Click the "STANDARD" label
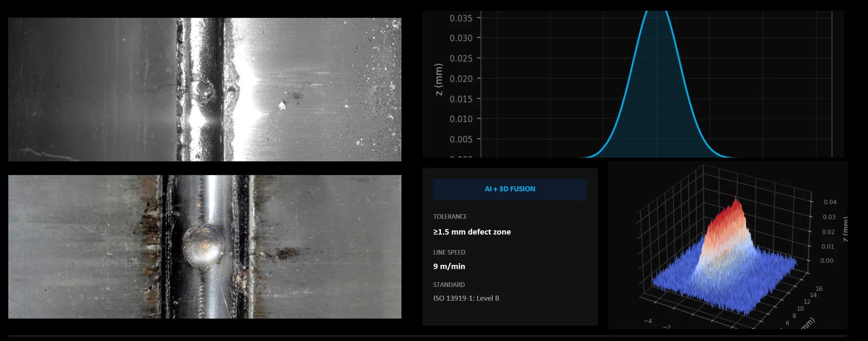 449,285
